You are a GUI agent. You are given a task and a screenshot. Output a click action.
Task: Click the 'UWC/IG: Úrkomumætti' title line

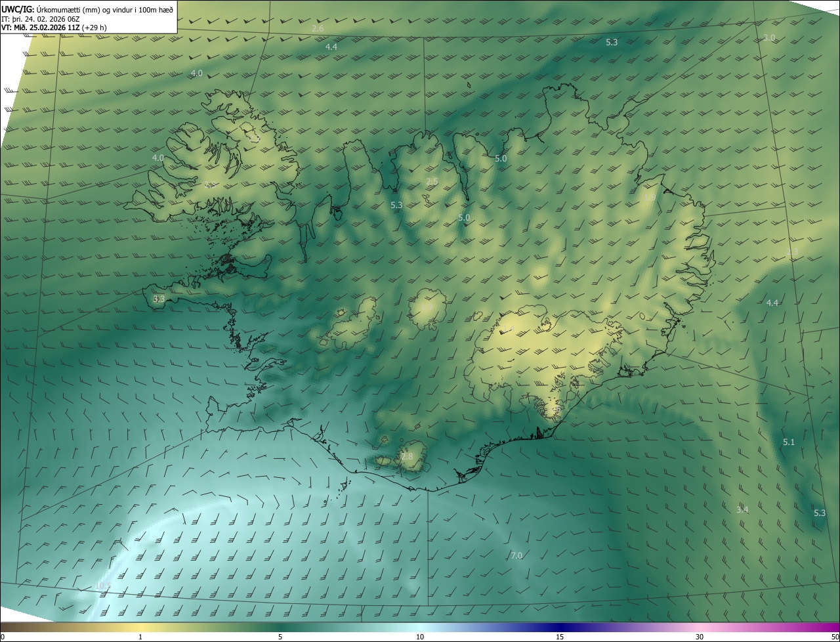[x=87, y=9]
